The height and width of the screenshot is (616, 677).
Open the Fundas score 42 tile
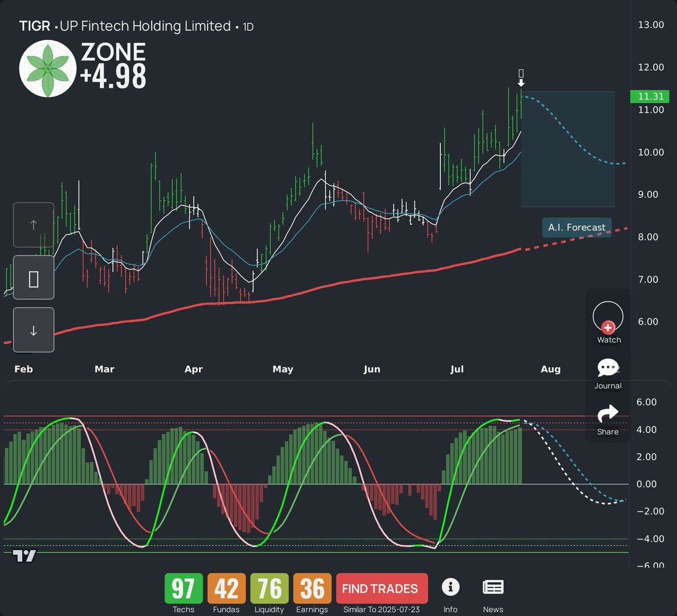(x=226, y=589)
